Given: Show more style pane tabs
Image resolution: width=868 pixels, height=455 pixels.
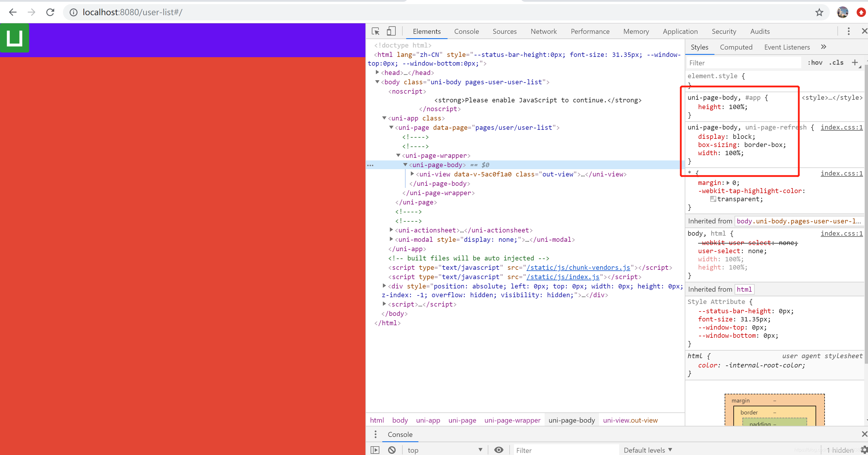Looking at the screenshot, I should coord(823,47).
